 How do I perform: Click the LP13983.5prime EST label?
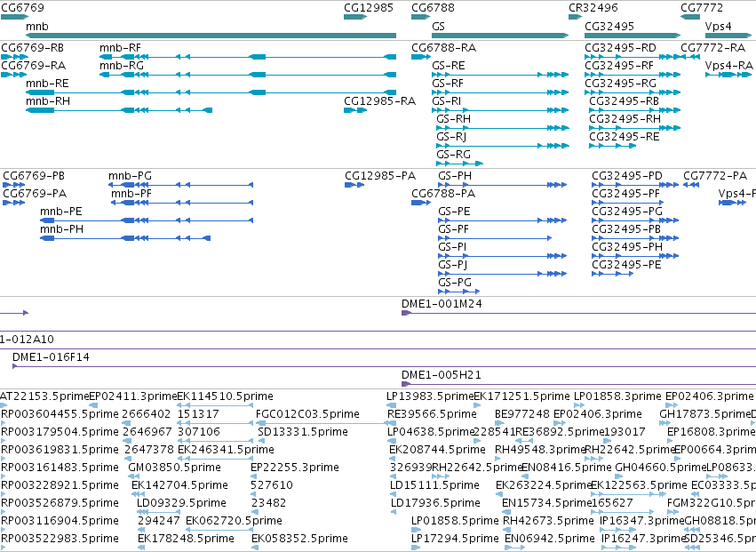430,396
